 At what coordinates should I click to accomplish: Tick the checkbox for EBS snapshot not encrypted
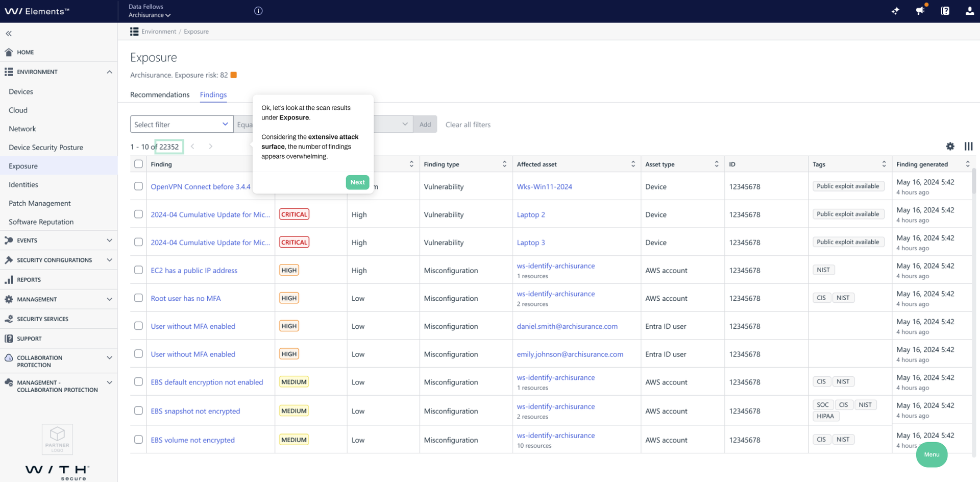138,410
